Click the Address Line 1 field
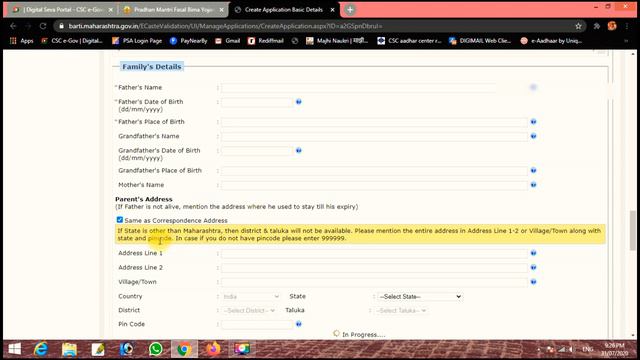The image size is (640, 360). [x=374, y=253]
